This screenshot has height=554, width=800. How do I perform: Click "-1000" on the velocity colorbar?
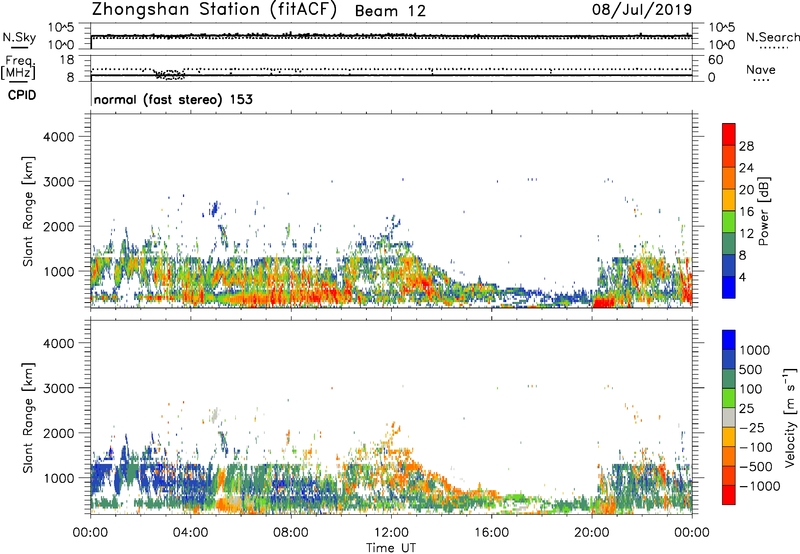tap(760, 486)
